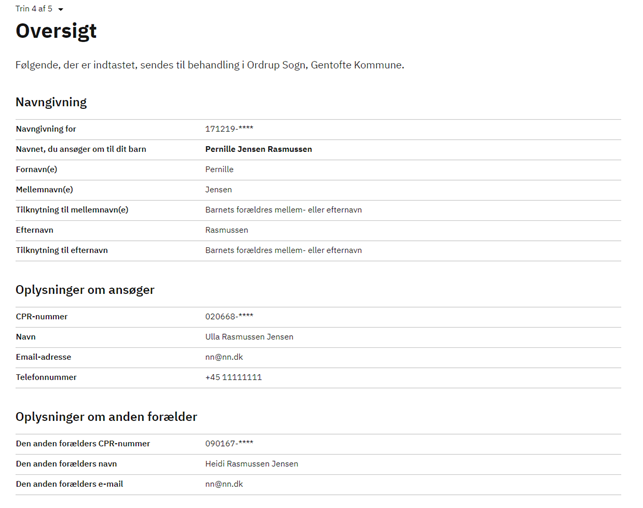Click the Oversigt page heading
This screenshot has height=508, width=643.
56,31
